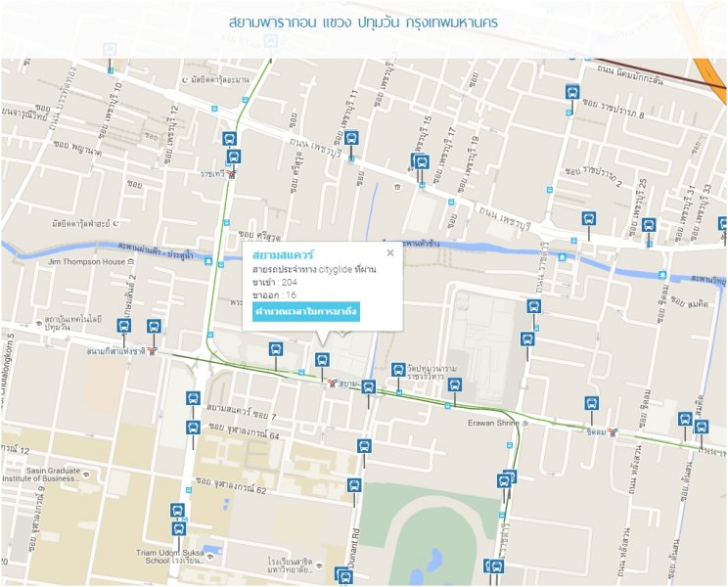Image resolution: width=728 pixels, height=587 pixels.
Task: Select the Erawan Shrine place icon
Action: [x=524, y=423]
